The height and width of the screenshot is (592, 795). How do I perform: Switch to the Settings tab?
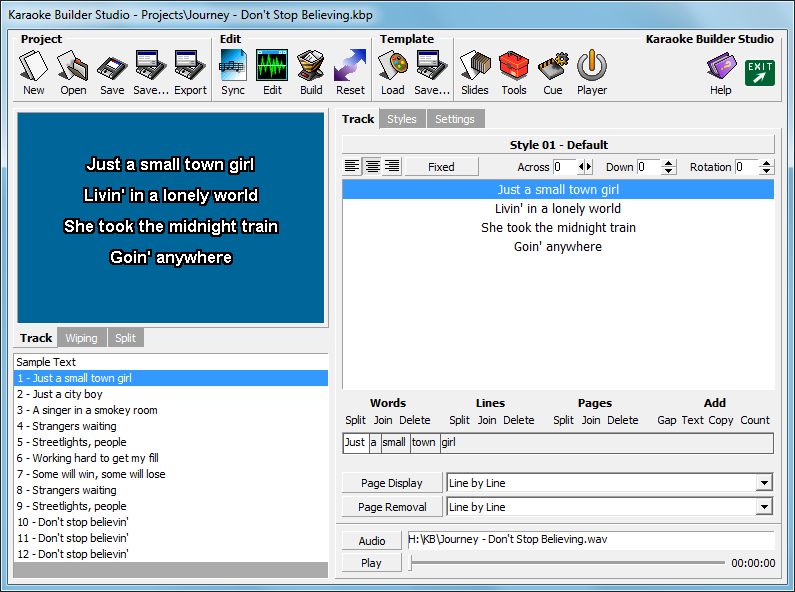point(455,119)
